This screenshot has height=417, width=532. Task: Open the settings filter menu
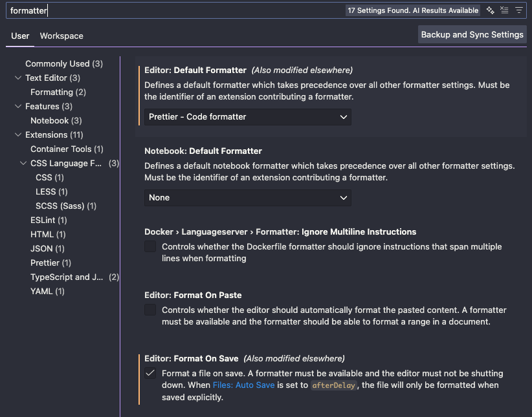point(518,10)
